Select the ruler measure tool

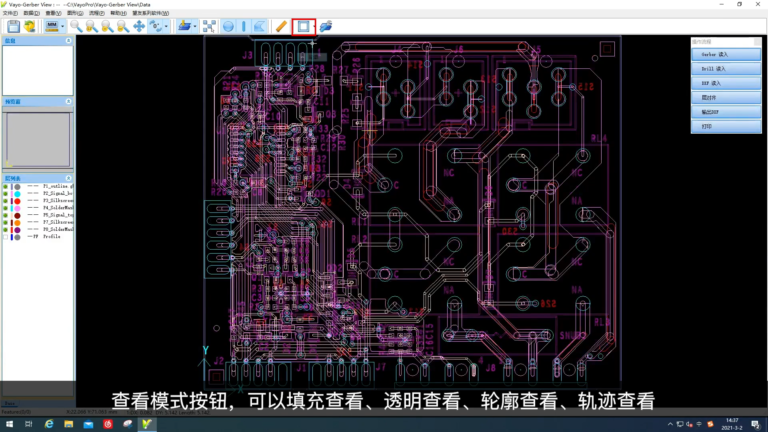(x=281, y=26)
